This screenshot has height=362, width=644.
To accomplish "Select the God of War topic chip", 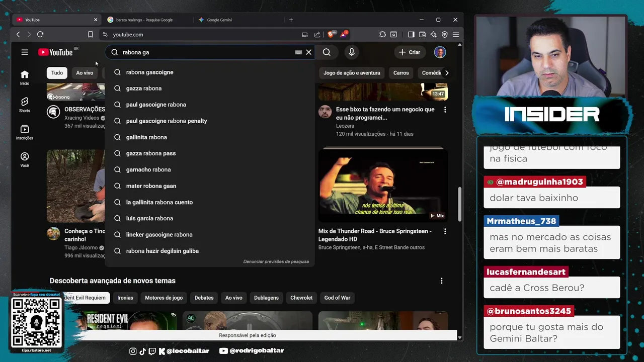I will point(337,298).
